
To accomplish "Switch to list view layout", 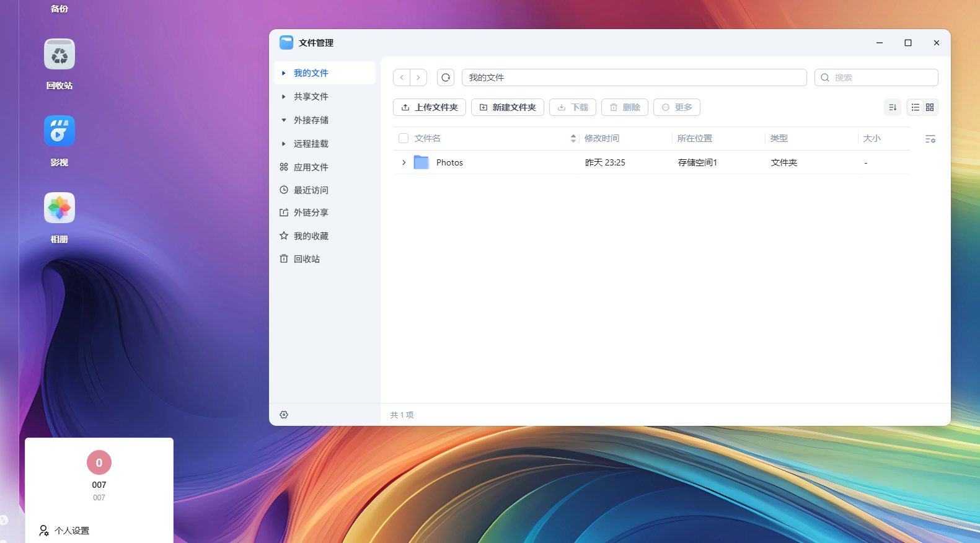I will click(915, 107).
